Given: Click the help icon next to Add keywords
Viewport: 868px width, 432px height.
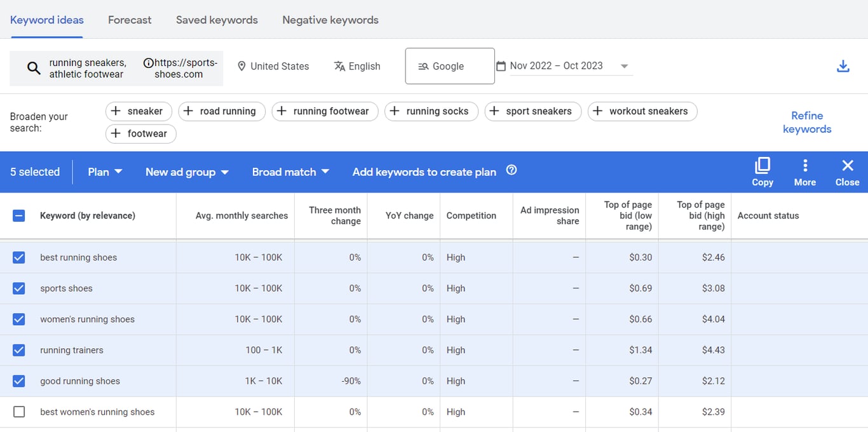Looking at the screenshot, I should click(512, 170).
